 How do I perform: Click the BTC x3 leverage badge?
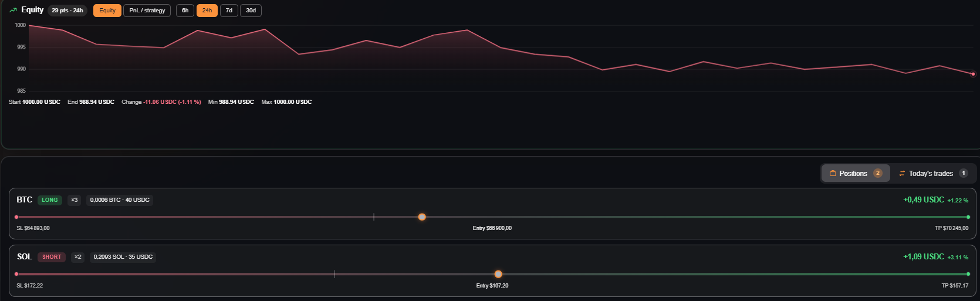75,200
